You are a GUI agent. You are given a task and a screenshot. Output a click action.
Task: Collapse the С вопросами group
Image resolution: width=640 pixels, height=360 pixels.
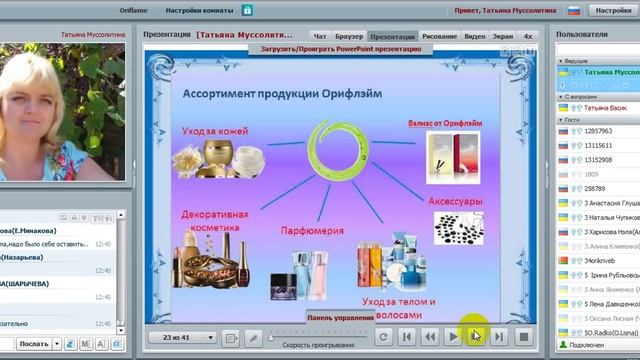coord(561,97)
